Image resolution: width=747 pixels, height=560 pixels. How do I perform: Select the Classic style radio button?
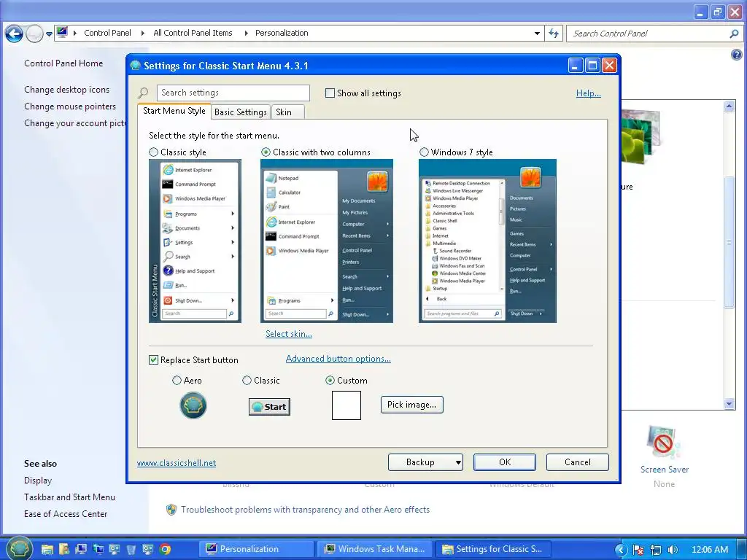[x=153, y=152]
